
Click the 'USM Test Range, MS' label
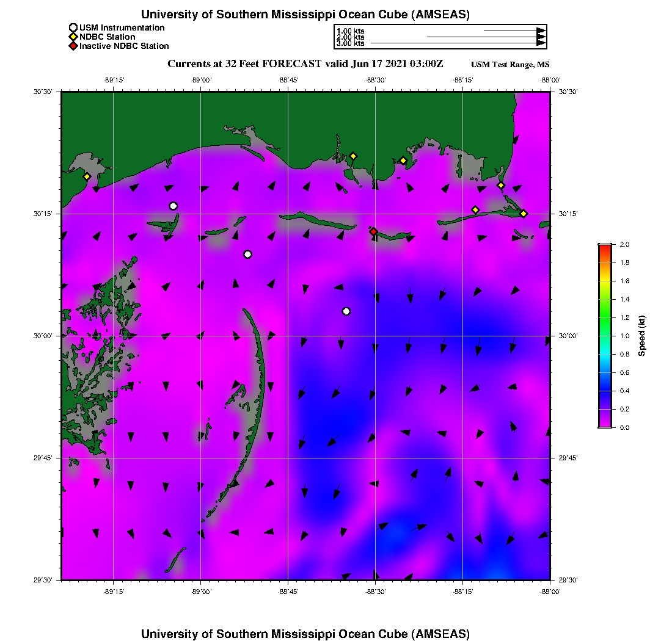coord(511,65)
